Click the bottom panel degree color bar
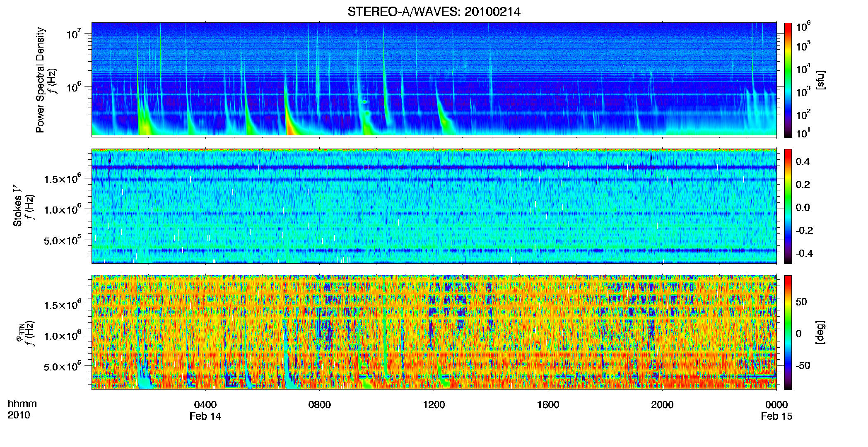This screenshot has height=447, width=868. pos(788,332)
